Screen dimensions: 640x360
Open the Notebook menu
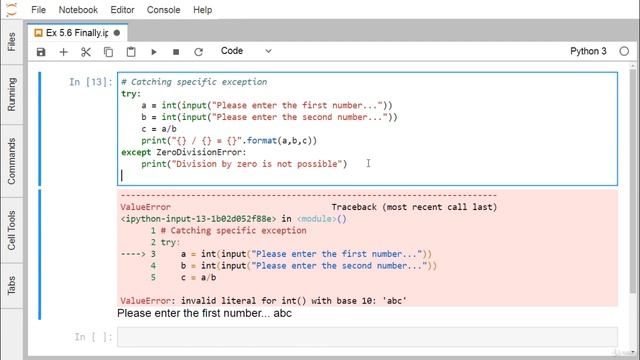tap(78, 10)
